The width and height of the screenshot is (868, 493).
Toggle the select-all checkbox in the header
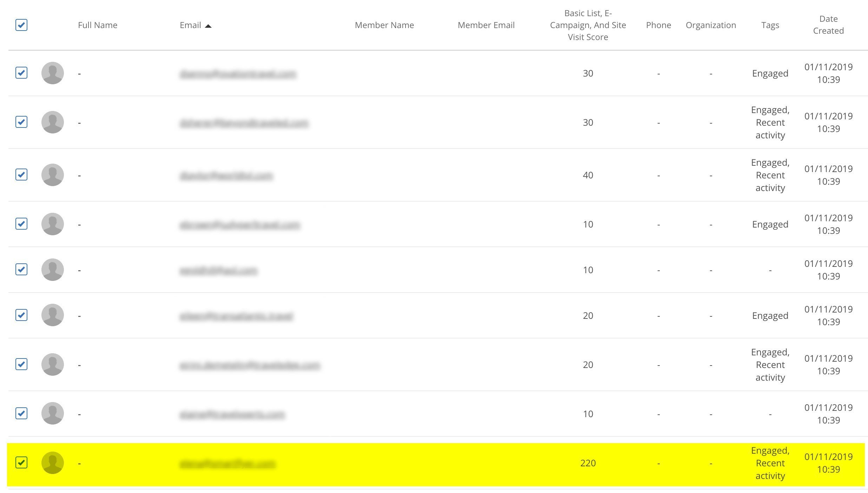point(21,25)
